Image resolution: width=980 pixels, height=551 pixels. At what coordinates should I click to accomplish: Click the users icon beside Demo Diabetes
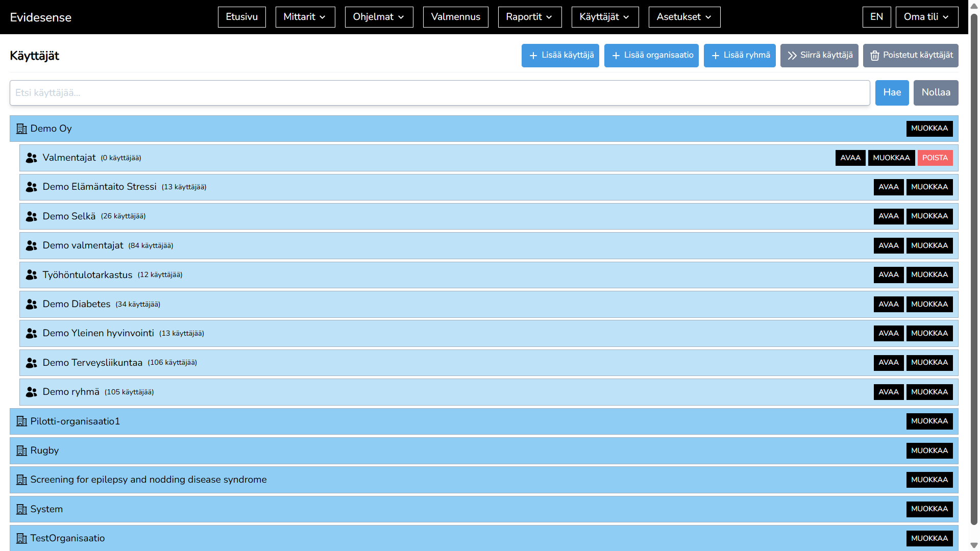click(x=32, y=305)
